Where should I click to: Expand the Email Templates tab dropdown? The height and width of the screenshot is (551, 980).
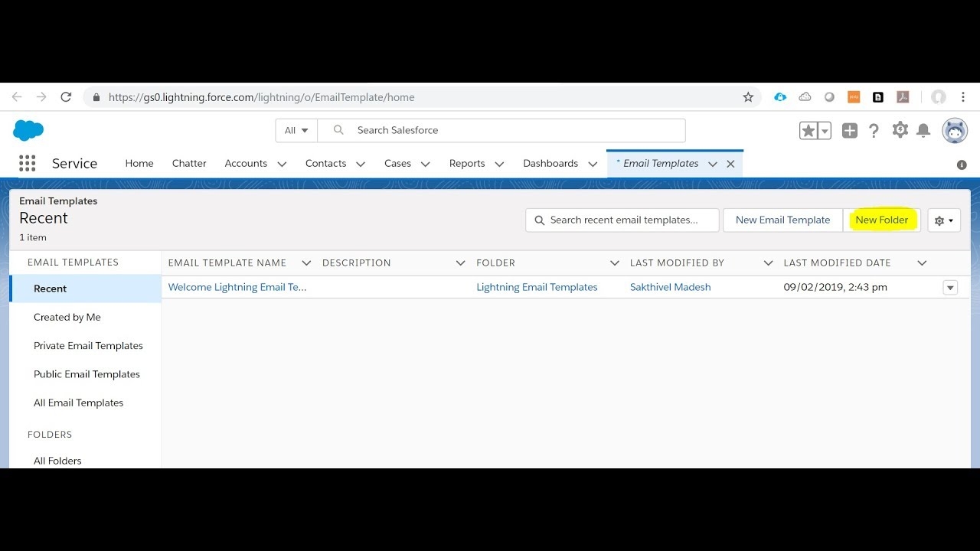click(x=713, y=164)
